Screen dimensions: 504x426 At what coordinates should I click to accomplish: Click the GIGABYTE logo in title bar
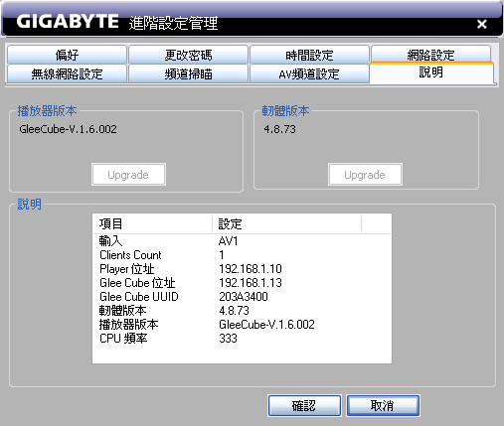tap(68, 22)
